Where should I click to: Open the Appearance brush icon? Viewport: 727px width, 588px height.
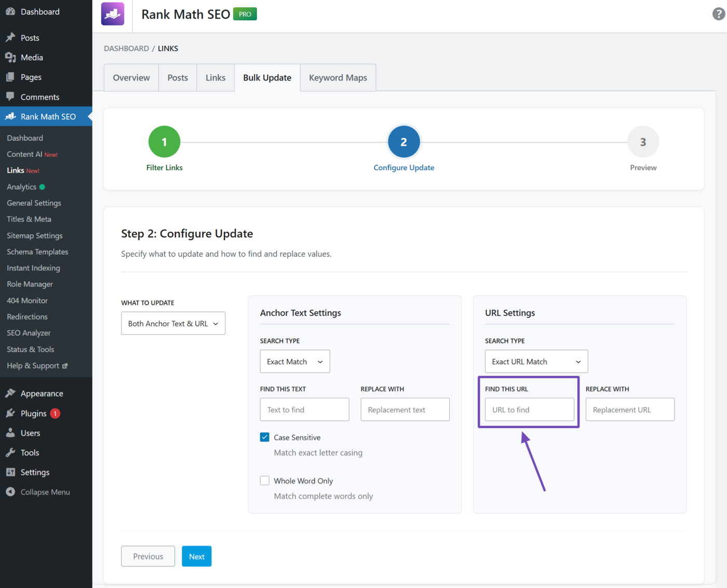pos(10,393)
